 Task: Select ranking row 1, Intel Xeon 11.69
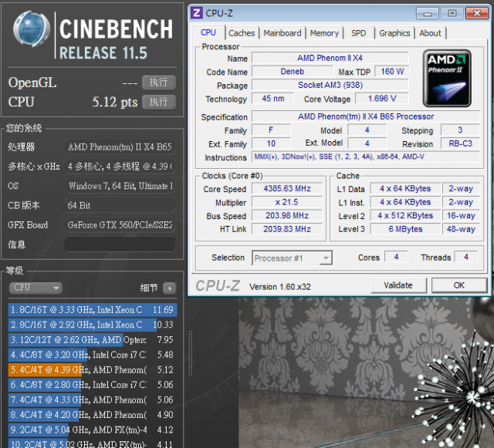click(93, 310)
